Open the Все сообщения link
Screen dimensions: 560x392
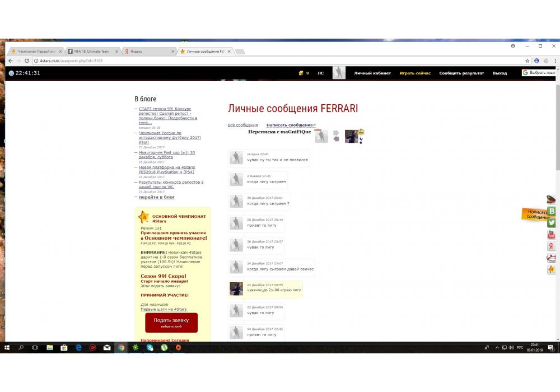tap(242, 125)
